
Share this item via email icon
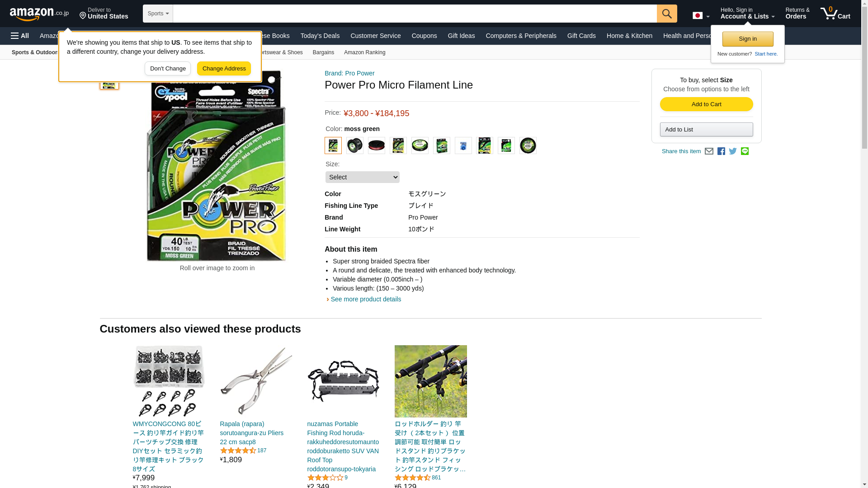click(x=709, y=151)
